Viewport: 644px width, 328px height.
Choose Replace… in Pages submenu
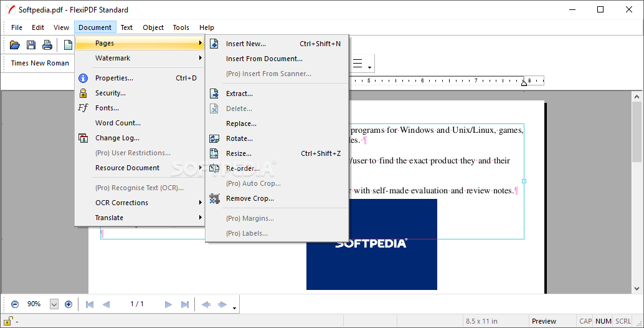click(278, 123)
